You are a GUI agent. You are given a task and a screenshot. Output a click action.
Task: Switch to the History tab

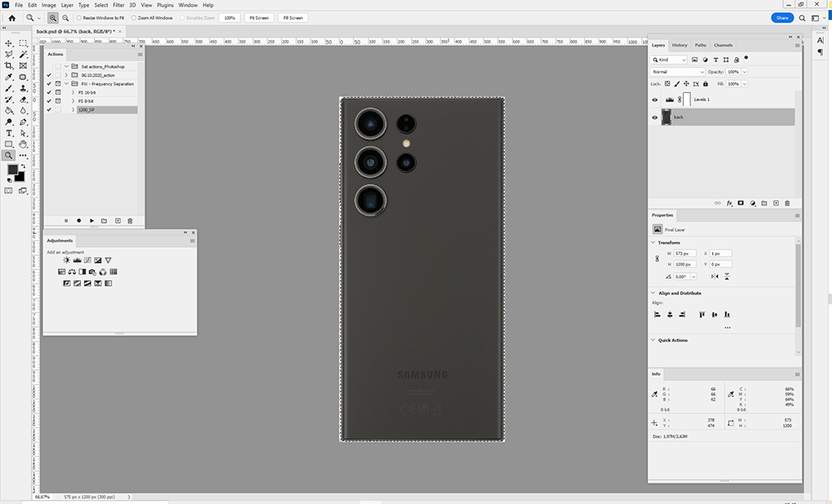[x=679, y=45]
